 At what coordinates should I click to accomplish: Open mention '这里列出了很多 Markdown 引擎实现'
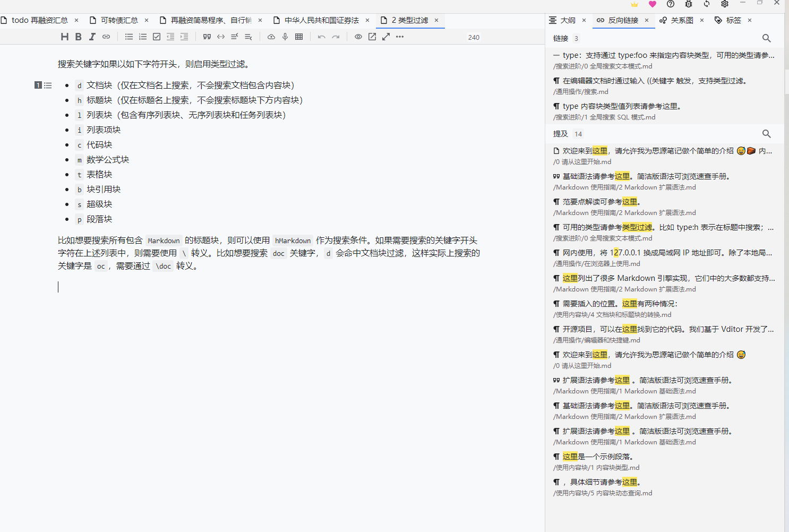click(664, 283)
